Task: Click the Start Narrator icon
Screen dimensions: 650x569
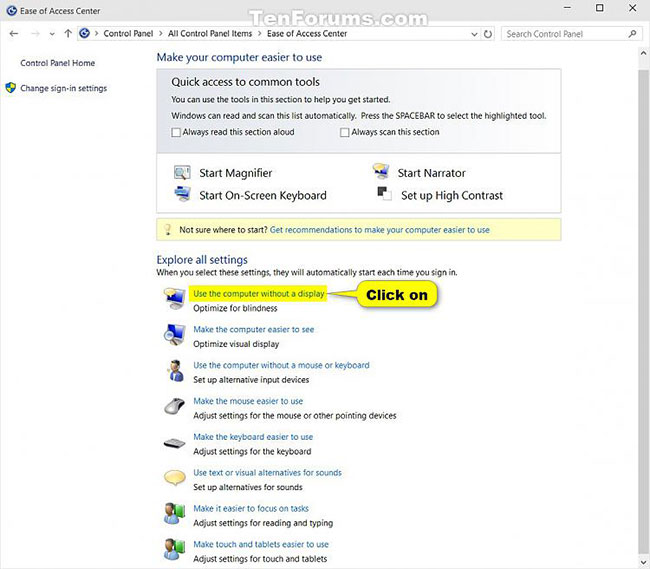Action: 381,171
